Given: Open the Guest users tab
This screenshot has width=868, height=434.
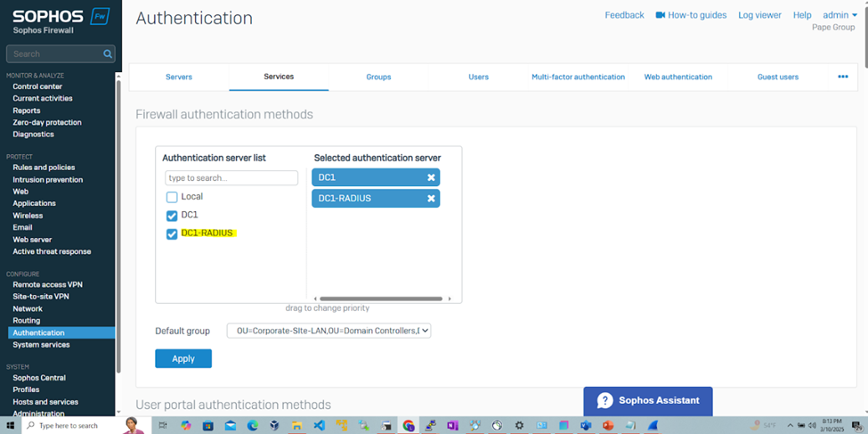Looking at the screenshot, I should (x=778, y=77).
